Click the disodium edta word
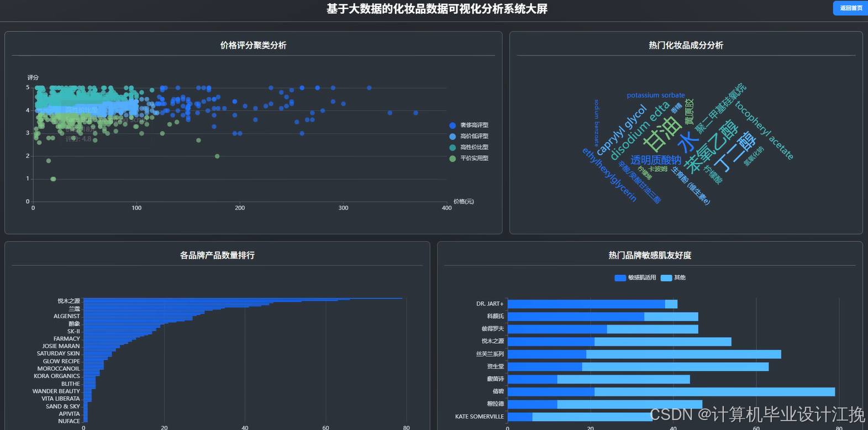This screenshot has width=868, height=430. pos(640,130)
